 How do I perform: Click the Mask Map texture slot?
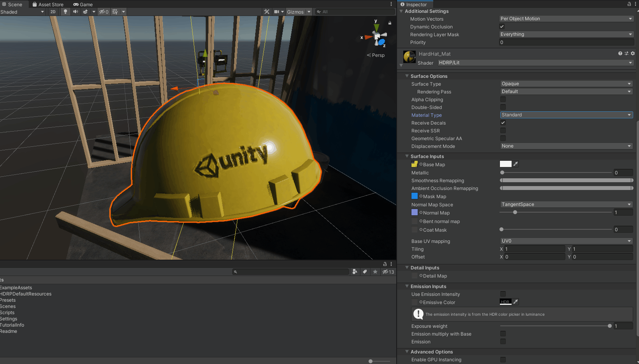coord(415,196)
